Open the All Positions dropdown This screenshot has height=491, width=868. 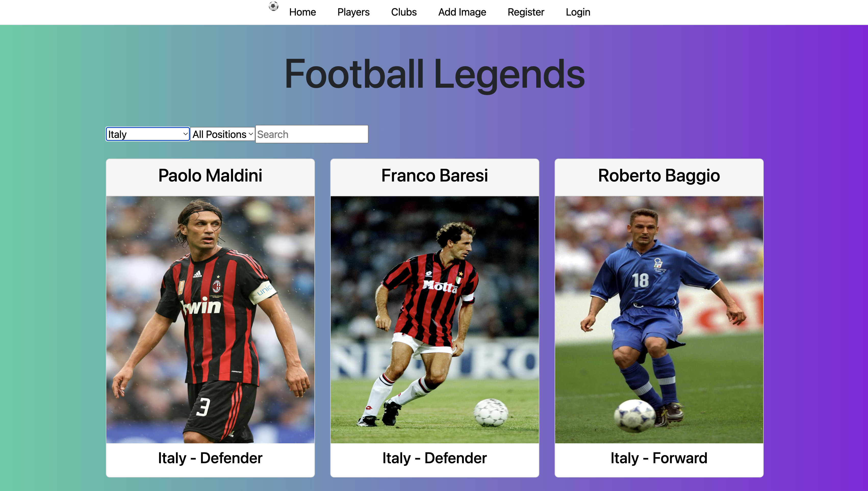pos(223,134)
